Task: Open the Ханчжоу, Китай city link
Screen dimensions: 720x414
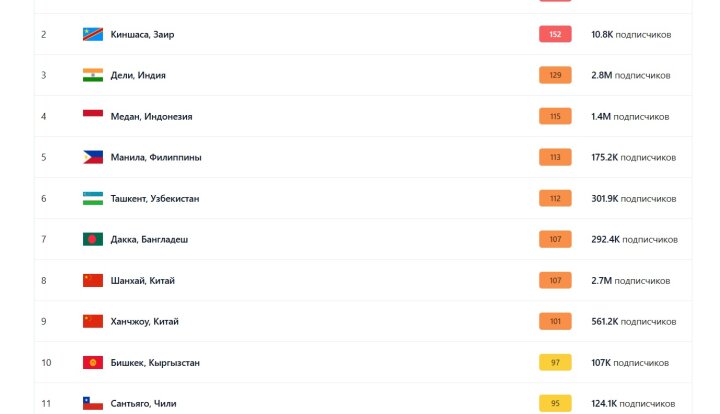Action: coord(144,321)
